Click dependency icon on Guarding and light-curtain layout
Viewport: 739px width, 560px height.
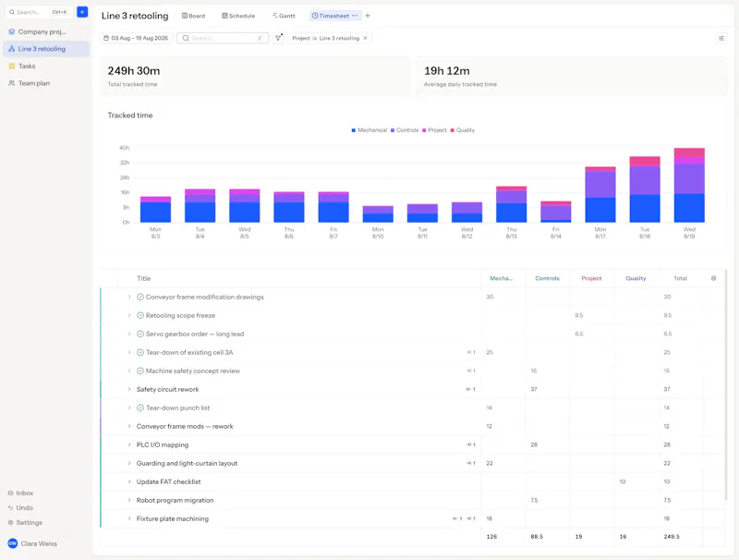pos(471,463)
